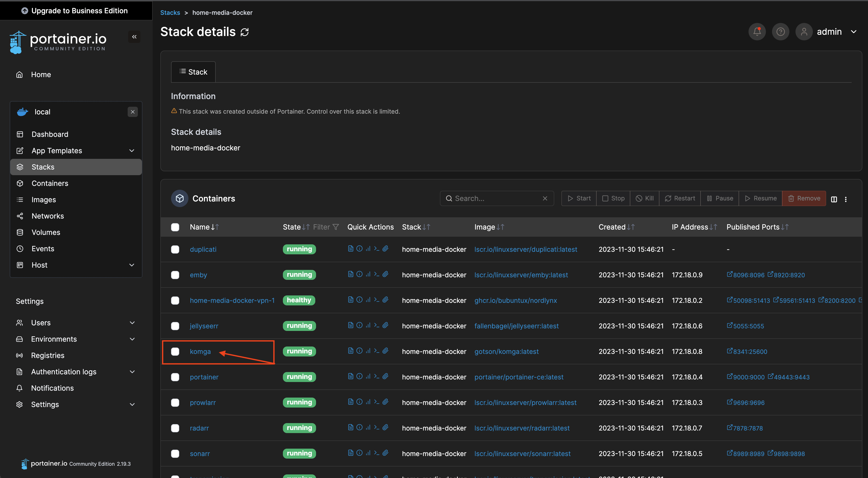
Task: Open the help question-mark icon
Action: point(780,32)
